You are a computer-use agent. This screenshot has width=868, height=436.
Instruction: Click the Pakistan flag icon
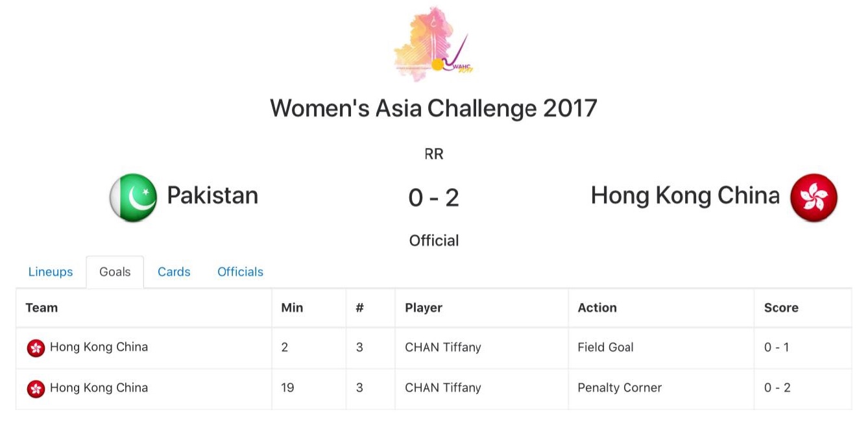(133, 197)
